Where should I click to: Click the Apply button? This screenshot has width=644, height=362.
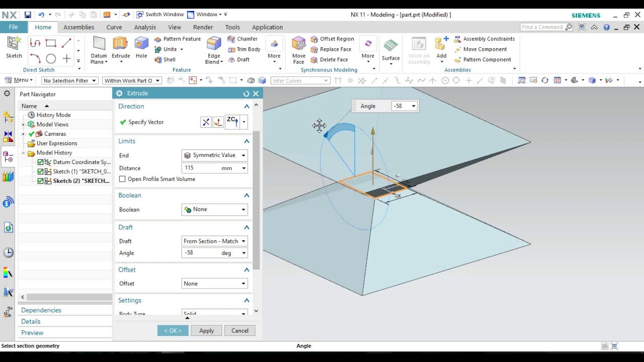(206, 331)
